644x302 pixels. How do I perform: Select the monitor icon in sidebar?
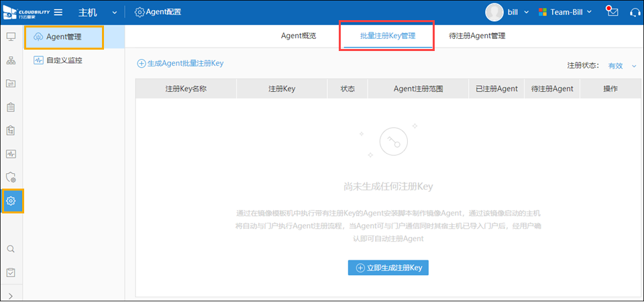(11, 37)
